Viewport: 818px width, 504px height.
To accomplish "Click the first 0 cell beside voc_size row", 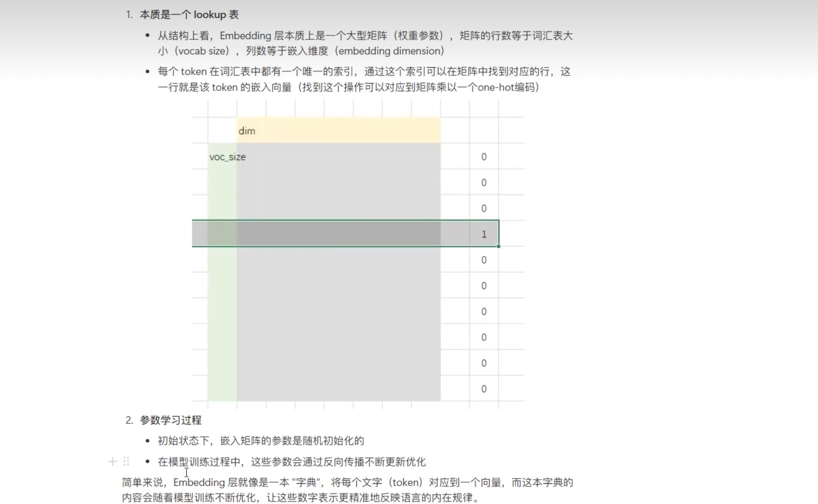I will pos(483,157).
